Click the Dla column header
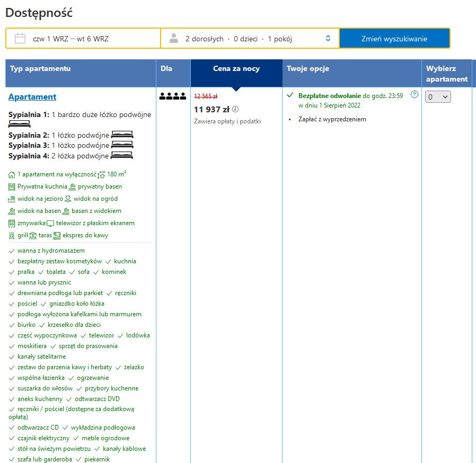This screenshot has height=463, width=476. 173,73
